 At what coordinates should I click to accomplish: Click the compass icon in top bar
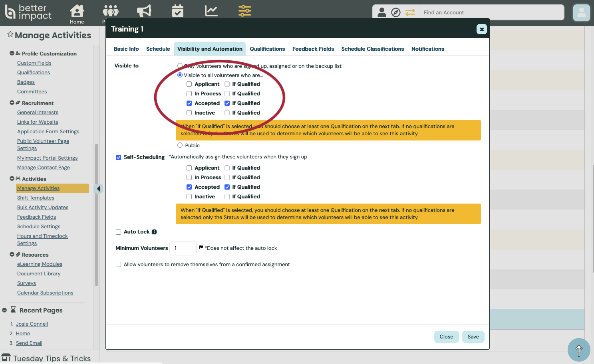[395, 12]
